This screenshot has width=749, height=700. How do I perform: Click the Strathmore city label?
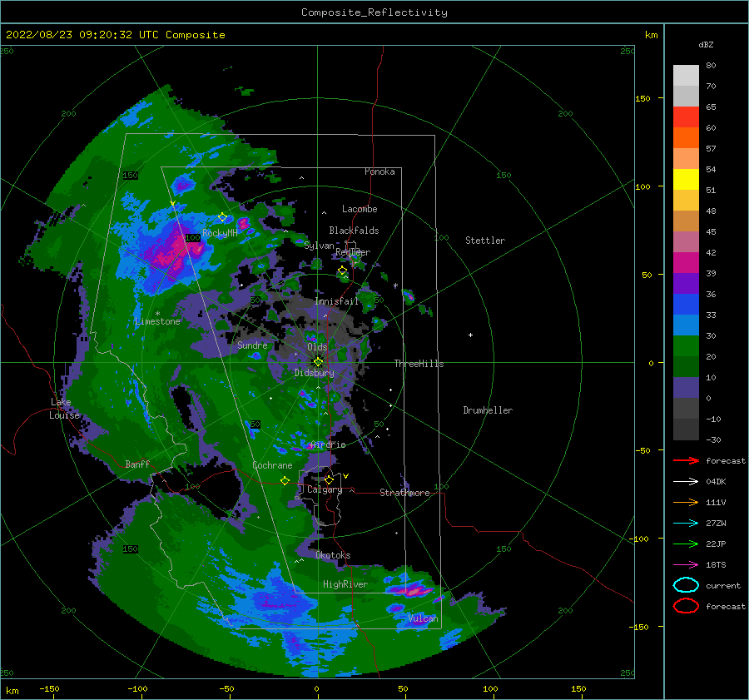pos(404,493)
